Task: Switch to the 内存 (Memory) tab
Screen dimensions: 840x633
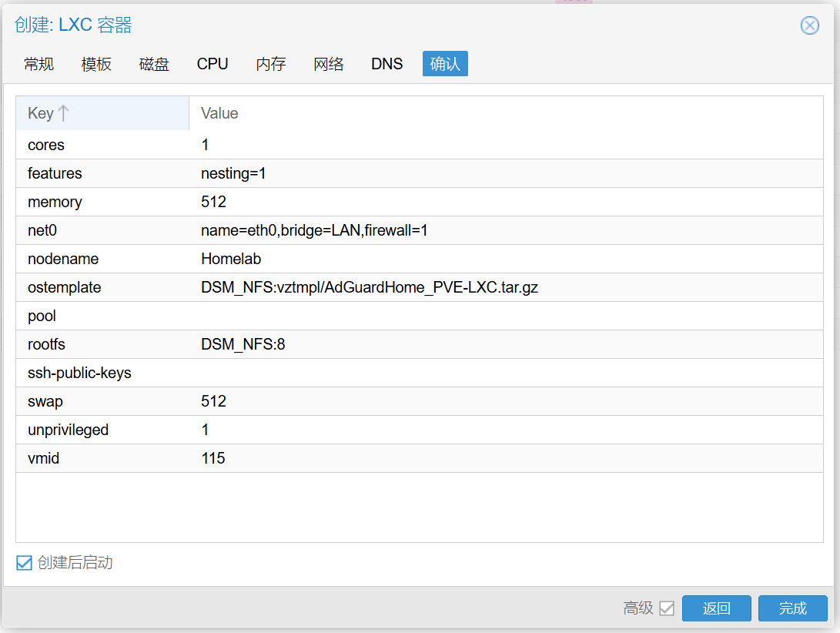Action: 270,65
